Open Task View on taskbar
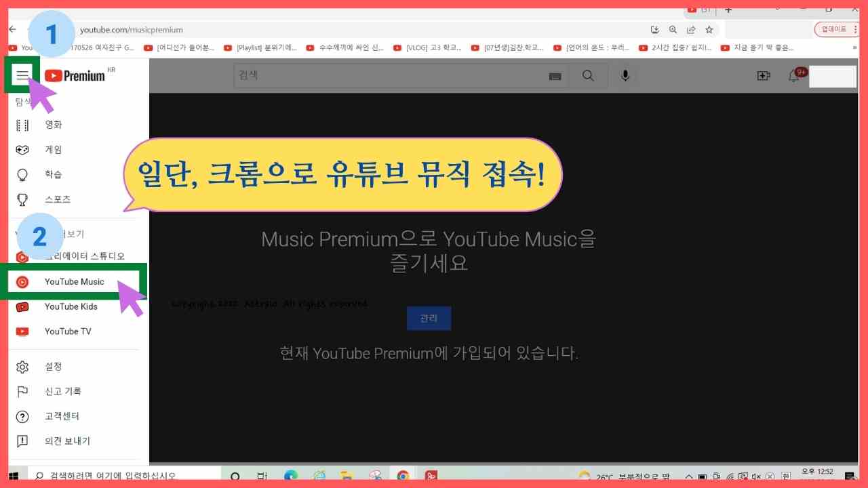Screen dimensions: 868x488 pyautogui.click(x=262, y=475)
